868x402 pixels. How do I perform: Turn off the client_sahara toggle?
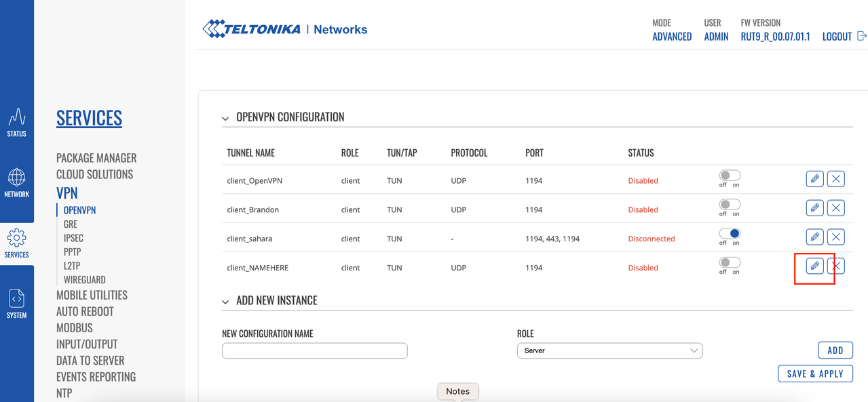point(730,234)
